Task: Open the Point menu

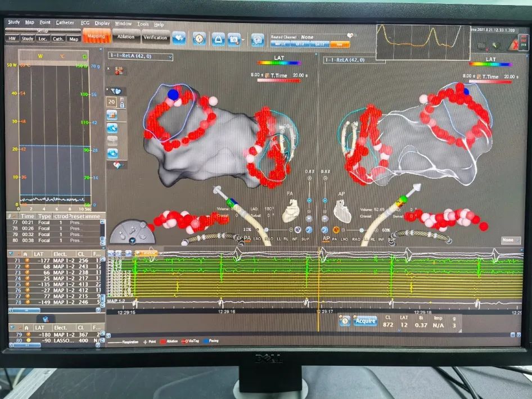Action: [x=45, y=22]
